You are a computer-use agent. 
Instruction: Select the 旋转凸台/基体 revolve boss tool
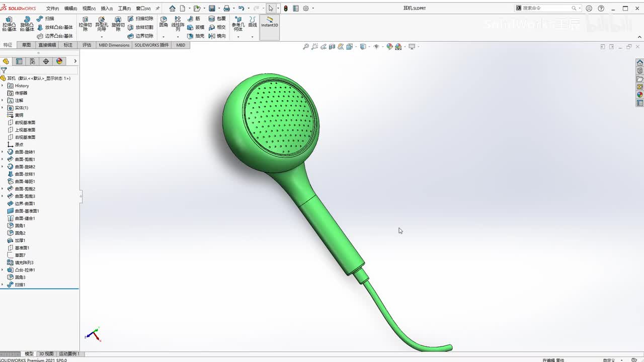(x=26, y=25)
